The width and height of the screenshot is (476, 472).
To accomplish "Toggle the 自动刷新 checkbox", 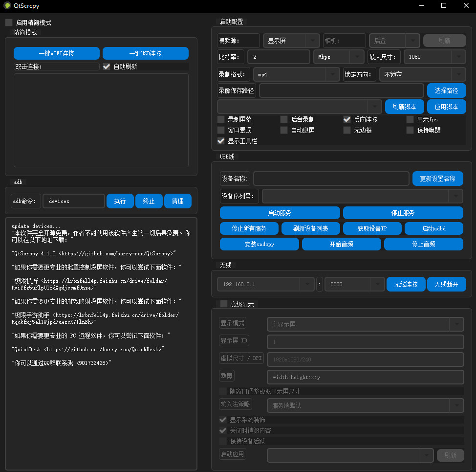I will (107, 67).
